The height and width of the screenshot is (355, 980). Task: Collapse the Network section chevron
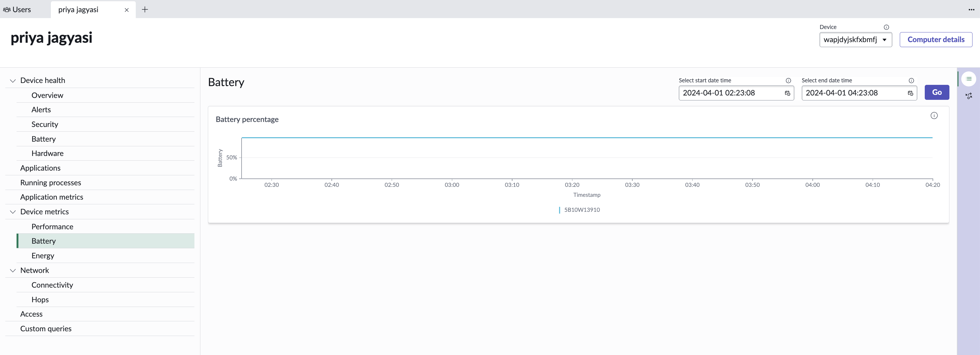pos(12,270)
